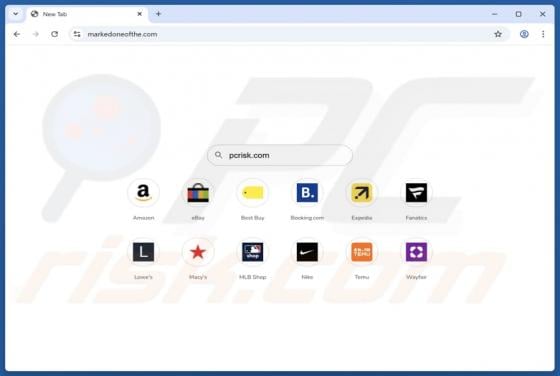The width and height of the screenshot is (560, 376).
Task: Open the Amazon shortcut icon
Action: coord(143,193)
